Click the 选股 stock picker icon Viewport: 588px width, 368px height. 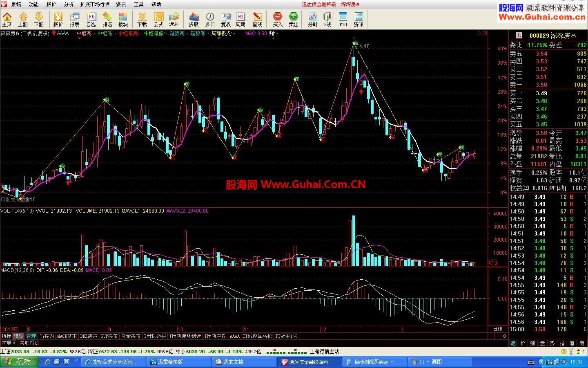point(174,19)
